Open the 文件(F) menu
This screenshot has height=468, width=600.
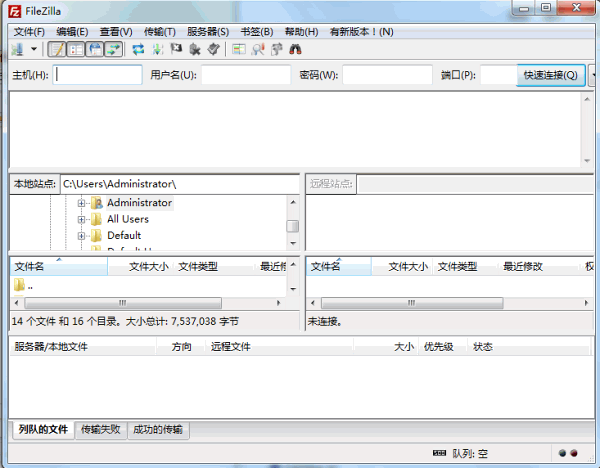pyautogui.click(x=29, y=32)
